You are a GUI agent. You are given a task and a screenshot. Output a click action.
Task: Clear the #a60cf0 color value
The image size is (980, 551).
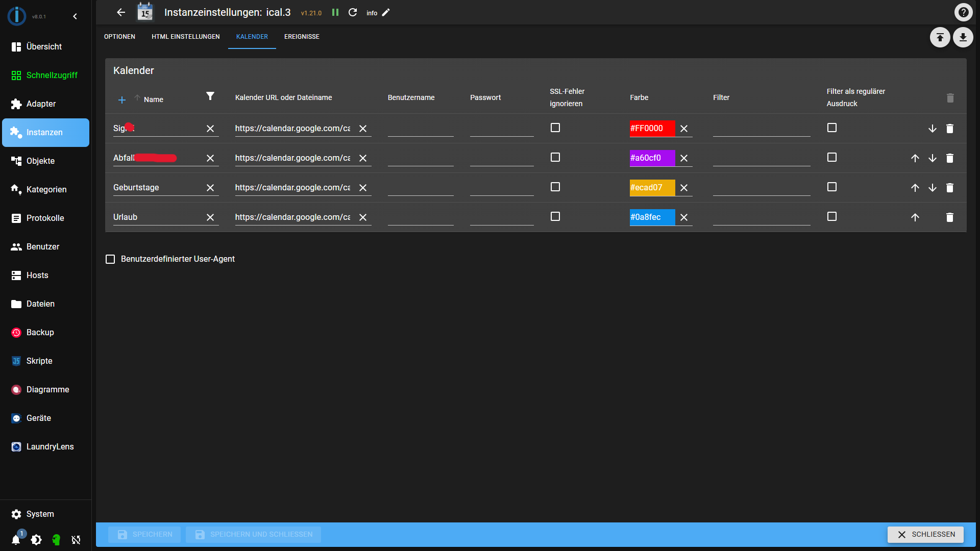684,158
